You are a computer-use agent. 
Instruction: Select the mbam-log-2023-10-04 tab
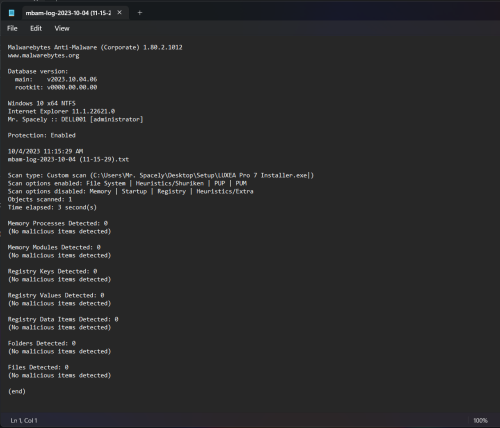[x=68, y=13]
